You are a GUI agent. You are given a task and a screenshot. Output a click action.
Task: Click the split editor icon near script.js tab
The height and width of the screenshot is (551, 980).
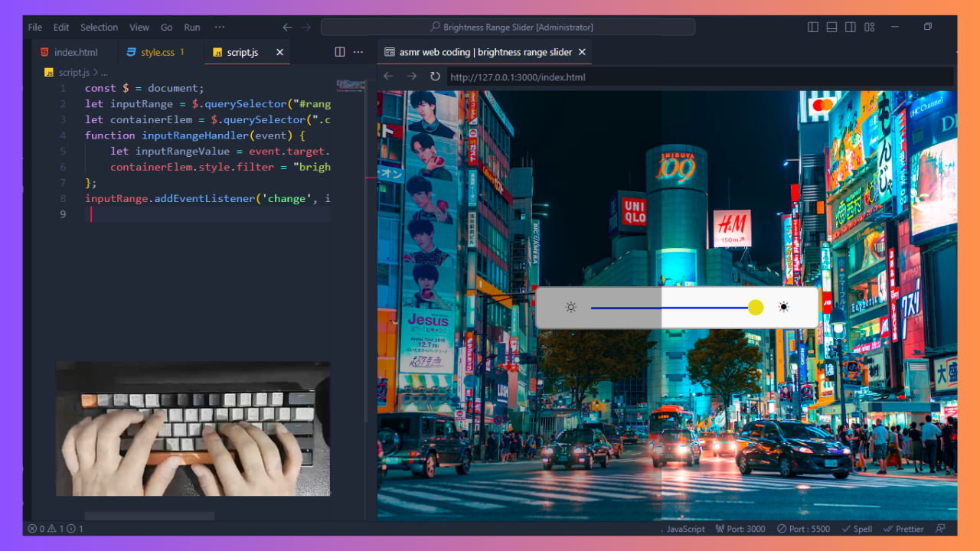point(339,51)
